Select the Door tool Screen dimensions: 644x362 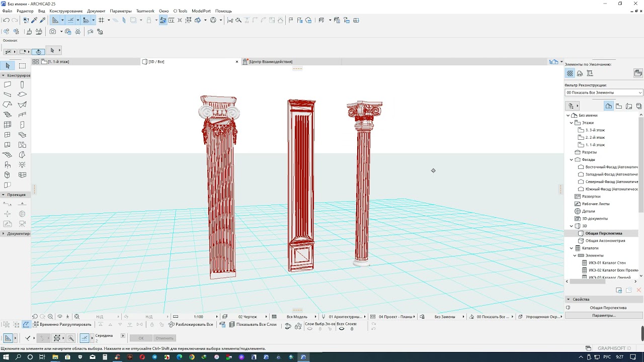[x=22, y=125]
